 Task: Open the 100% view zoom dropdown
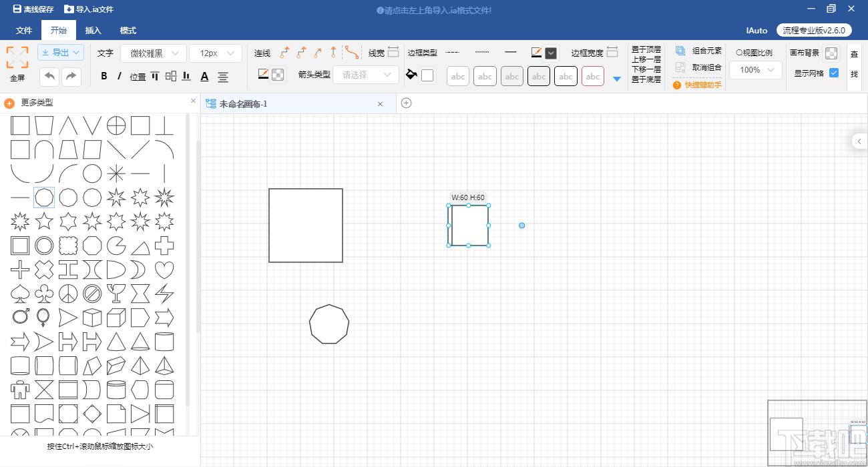click(756, 69)
